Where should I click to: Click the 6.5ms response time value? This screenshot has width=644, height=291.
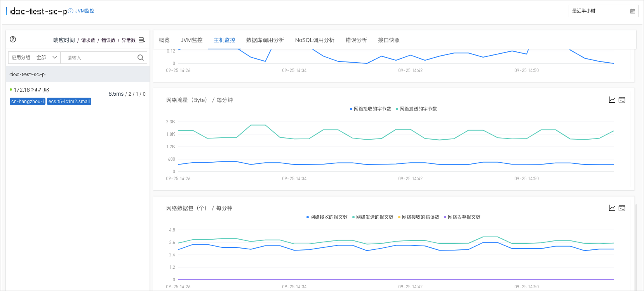(116, 94)
